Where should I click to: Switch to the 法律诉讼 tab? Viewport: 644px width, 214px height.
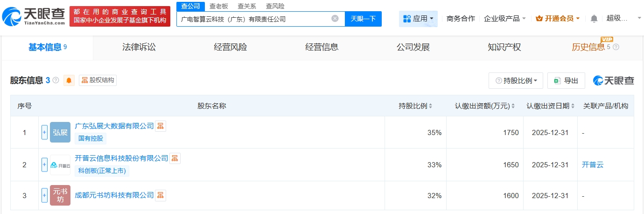(x=139, y=47)
